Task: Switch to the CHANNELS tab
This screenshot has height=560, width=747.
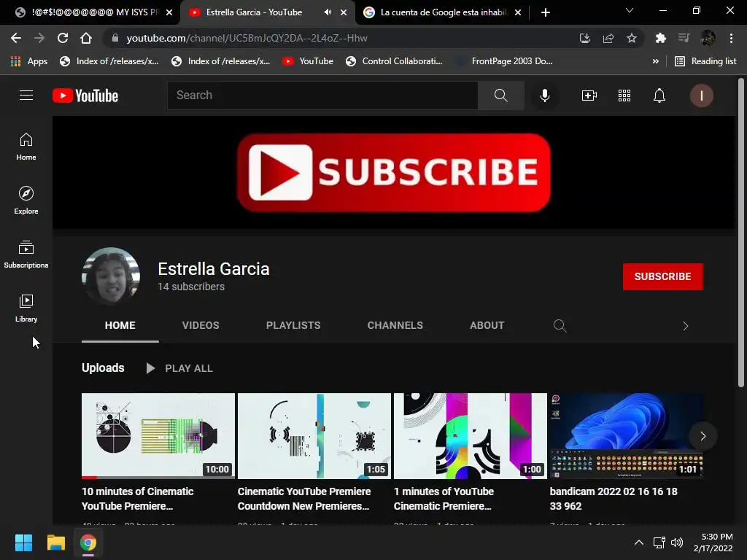Action: 395,326
